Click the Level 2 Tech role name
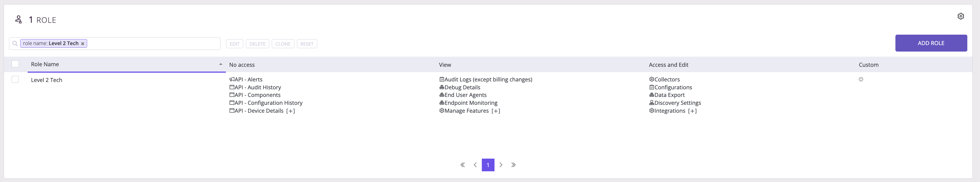 coord(47,80)
